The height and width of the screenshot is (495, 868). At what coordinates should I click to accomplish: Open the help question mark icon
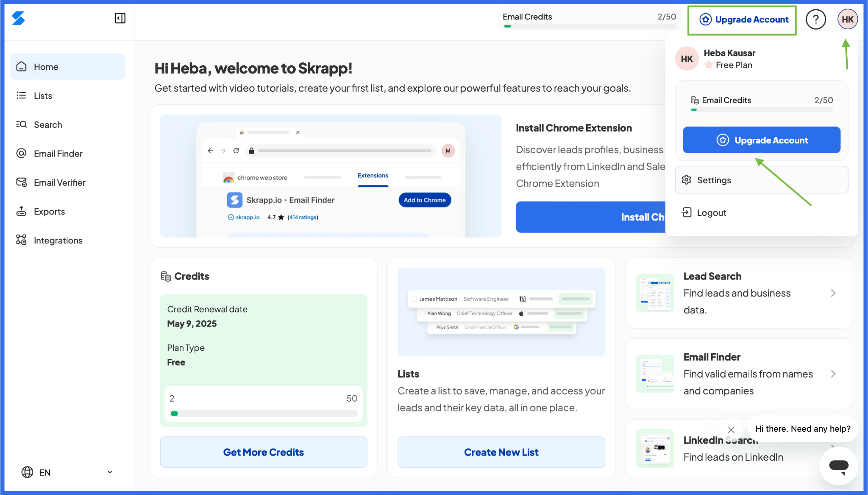815,20
